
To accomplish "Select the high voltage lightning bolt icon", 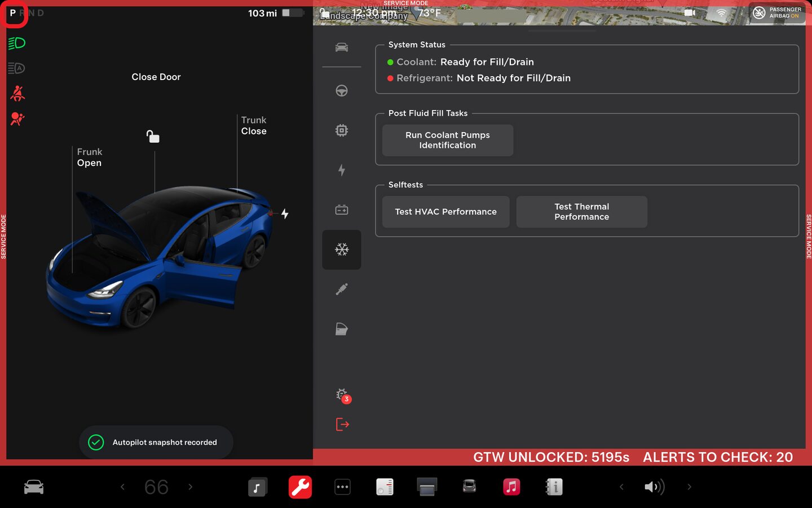I will [x=342, y=170].
